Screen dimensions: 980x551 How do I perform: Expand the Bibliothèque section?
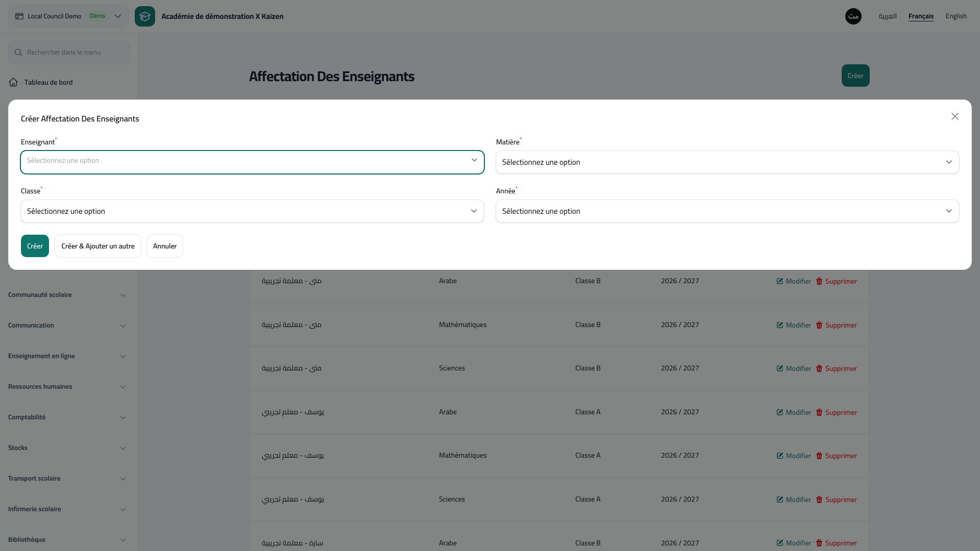(x=67, y=540)
